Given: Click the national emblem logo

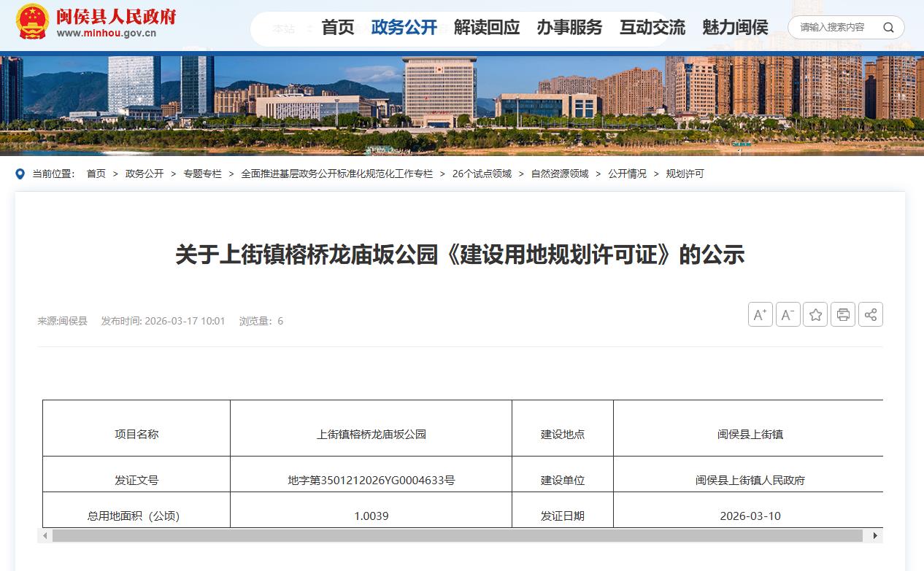Looking at the screenshot, I should 32,22.
